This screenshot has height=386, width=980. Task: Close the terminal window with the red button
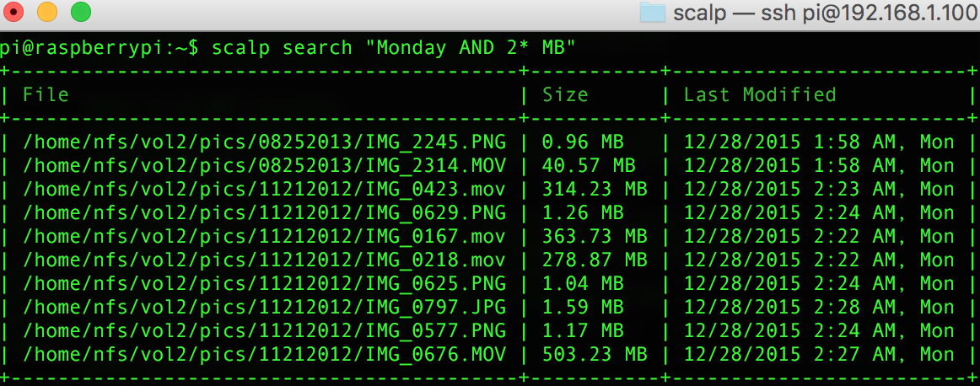coord(14,13)
